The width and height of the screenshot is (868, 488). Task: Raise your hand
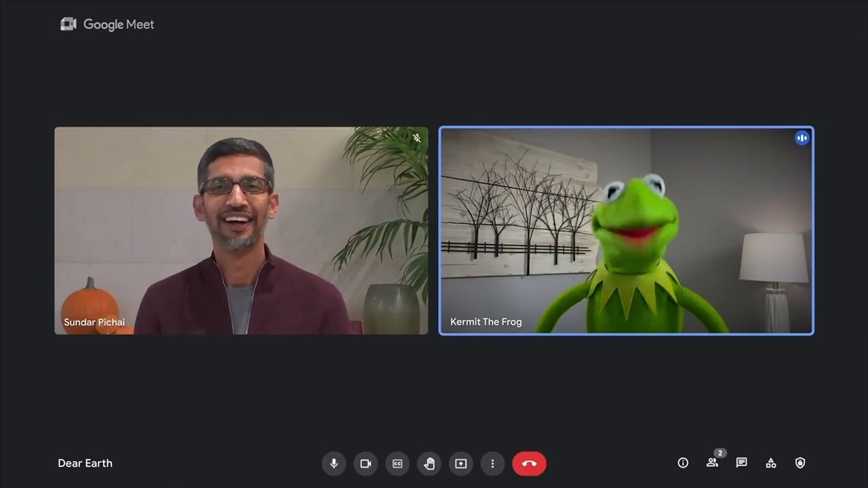[x=429, y=464]
